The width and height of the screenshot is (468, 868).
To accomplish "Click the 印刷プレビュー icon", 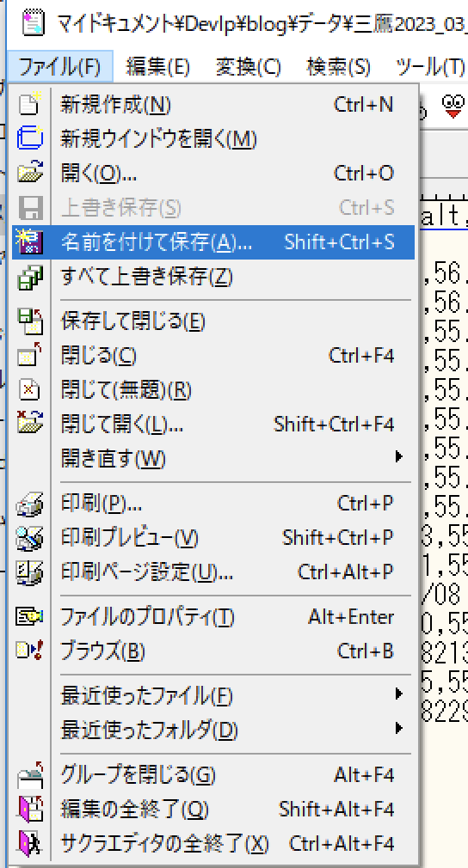I will pyautogui.click(x=30, y=537).
